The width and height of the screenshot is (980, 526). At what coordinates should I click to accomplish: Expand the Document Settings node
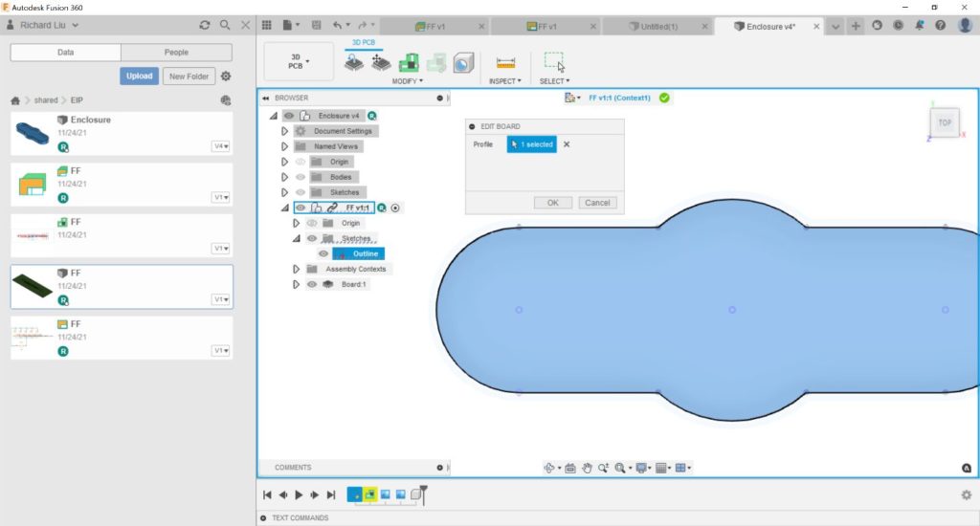coord(284,131)
